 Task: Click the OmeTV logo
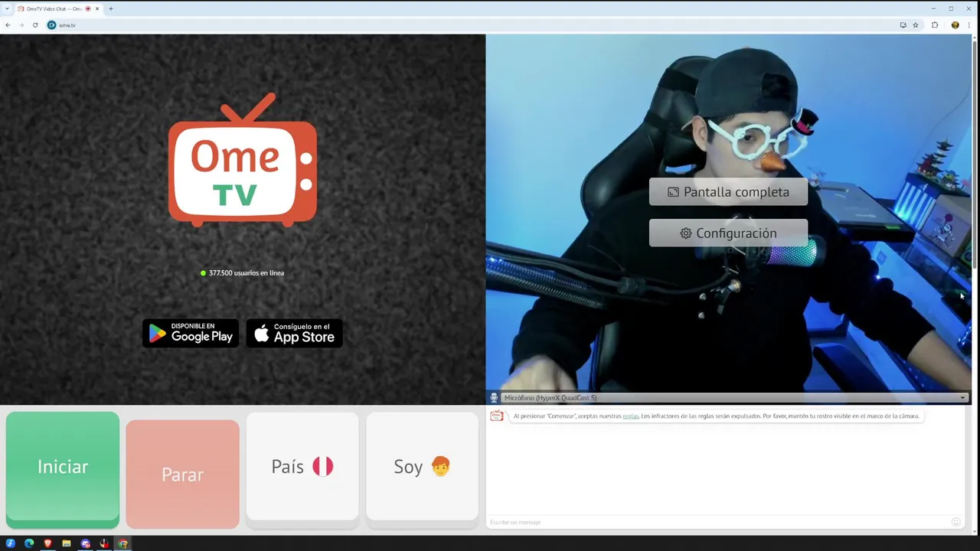(x=243, y=161)
